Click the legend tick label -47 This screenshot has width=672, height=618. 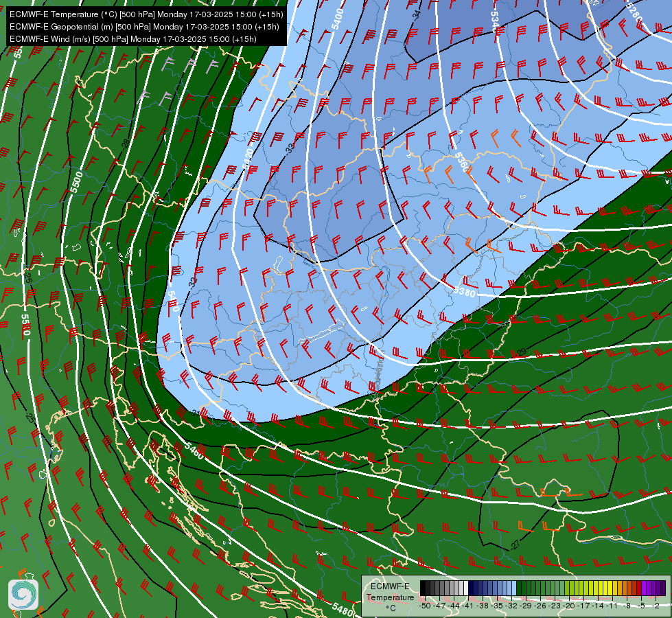[439, 606]
